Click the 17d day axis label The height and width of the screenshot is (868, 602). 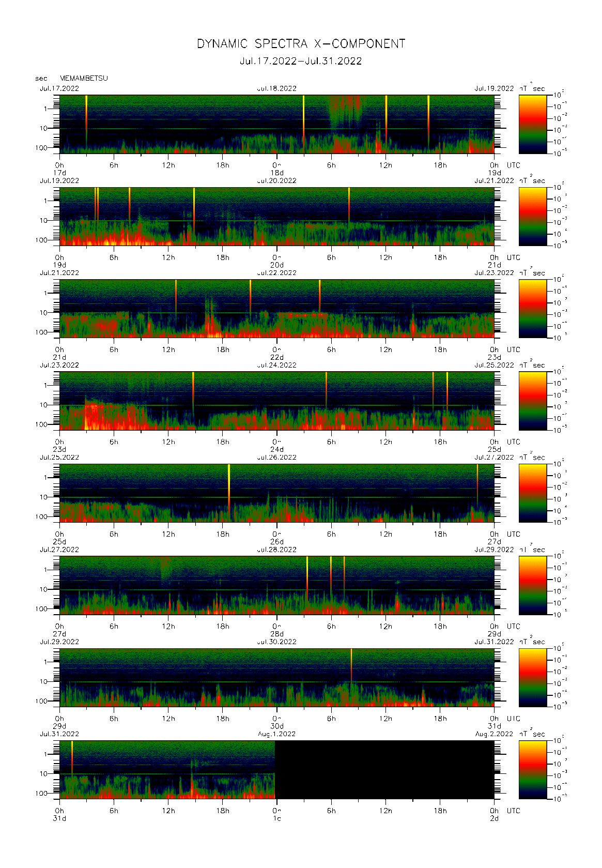point(60,173)
